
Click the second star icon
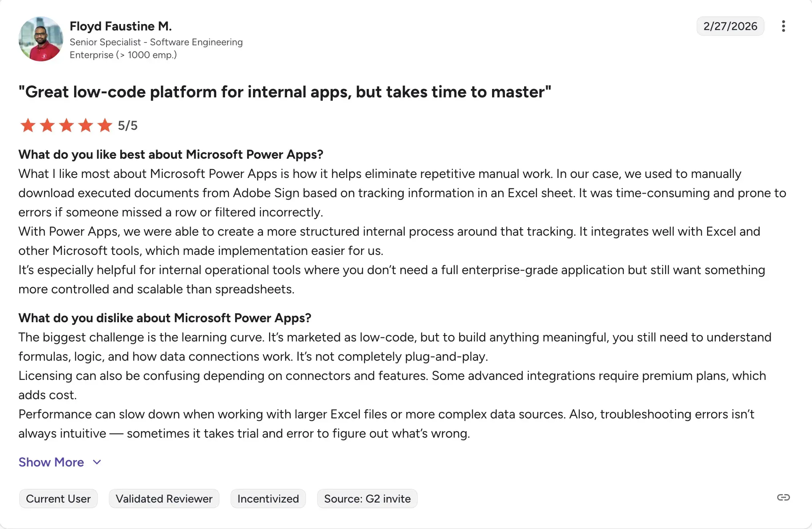tap(47, 125)
